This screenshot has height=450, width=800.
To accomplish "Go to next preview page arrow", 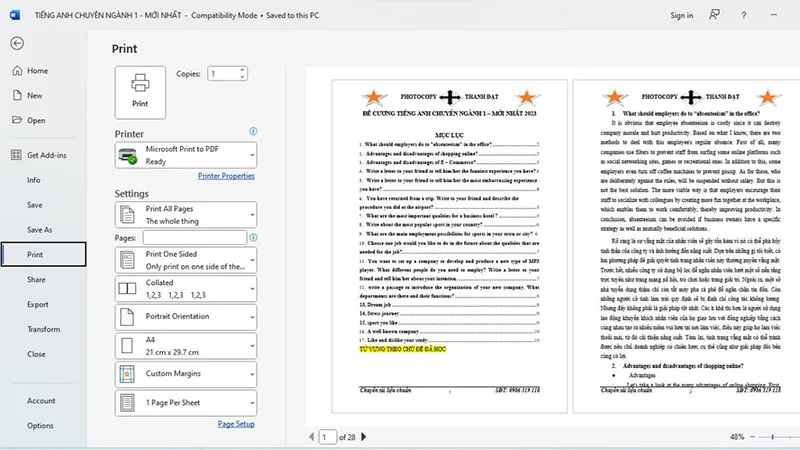I will pyautogui.click(x=364, y=437).
